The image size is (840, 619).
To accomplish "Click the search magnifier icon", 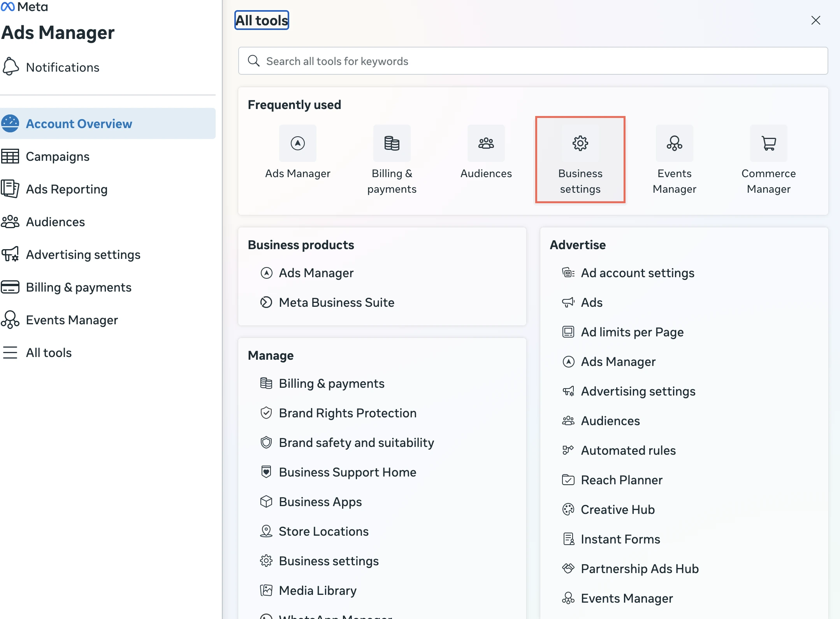I will [254, 61].
